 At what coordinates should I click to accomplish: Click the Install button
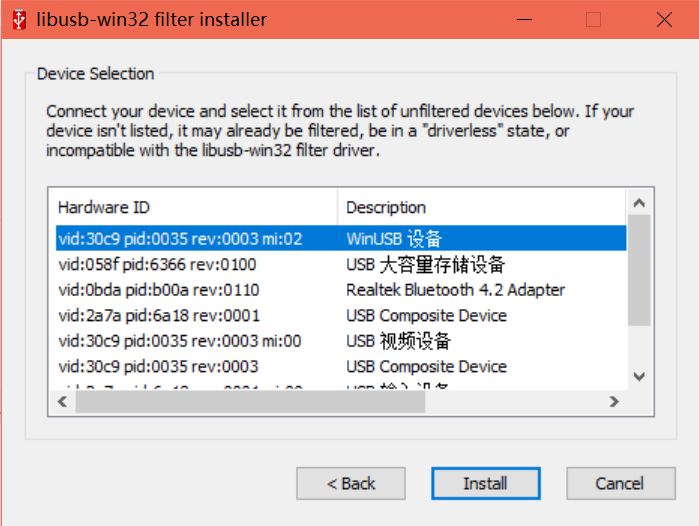click(x=485, y=484)
